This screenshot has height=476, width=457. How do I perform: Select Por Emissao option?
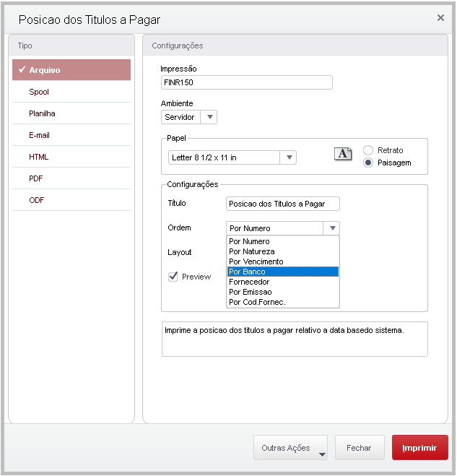[x=282, y=292]
